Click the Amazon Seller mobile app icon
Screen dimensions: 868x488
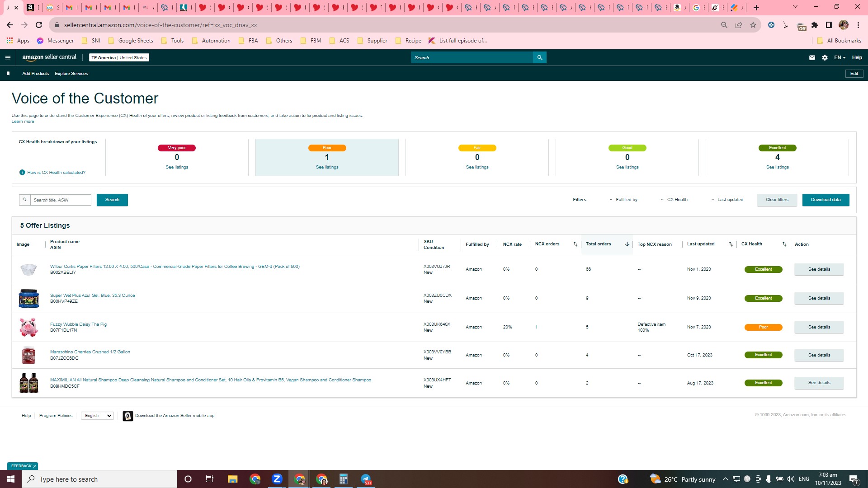(128, 416)
